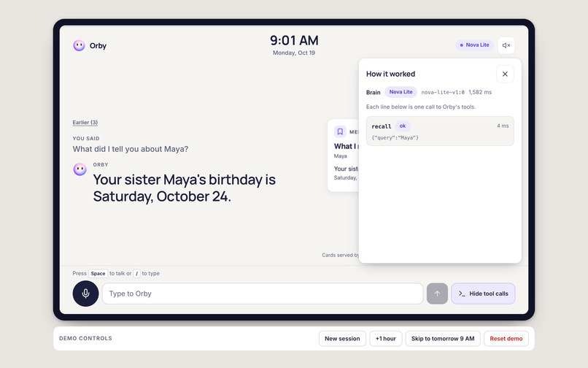Click the YOU SAID label
The image size is (588, 368).
tap(86, 139)
